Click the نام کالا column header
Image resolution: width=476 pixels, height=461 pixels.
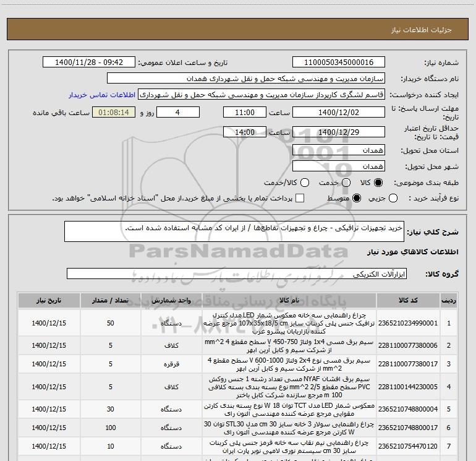coord(289,300)
